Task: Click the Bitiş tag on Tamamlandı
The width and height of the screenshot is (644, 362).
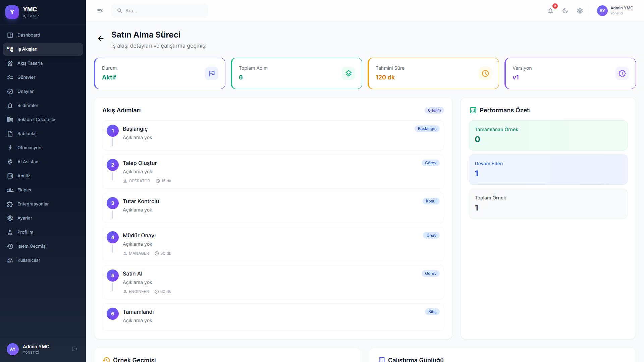Action: click(432, 312)
